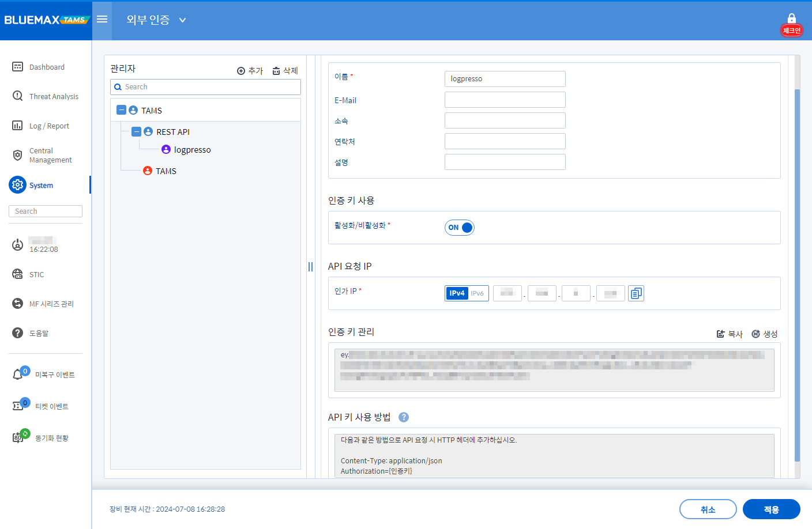Open Central Management shield icon
The height and width of the screenshot is (529, 812).
point(18,155)
